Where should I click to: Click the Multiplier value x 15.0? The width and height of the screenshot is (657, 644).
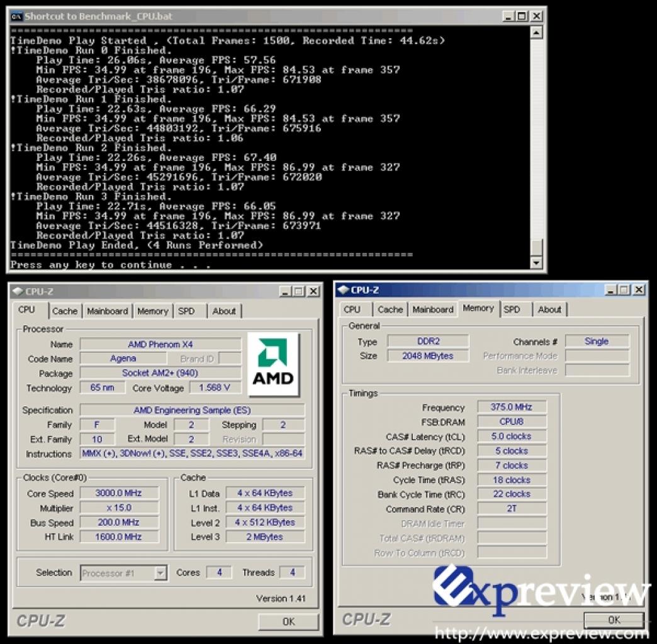click(119, 508)
